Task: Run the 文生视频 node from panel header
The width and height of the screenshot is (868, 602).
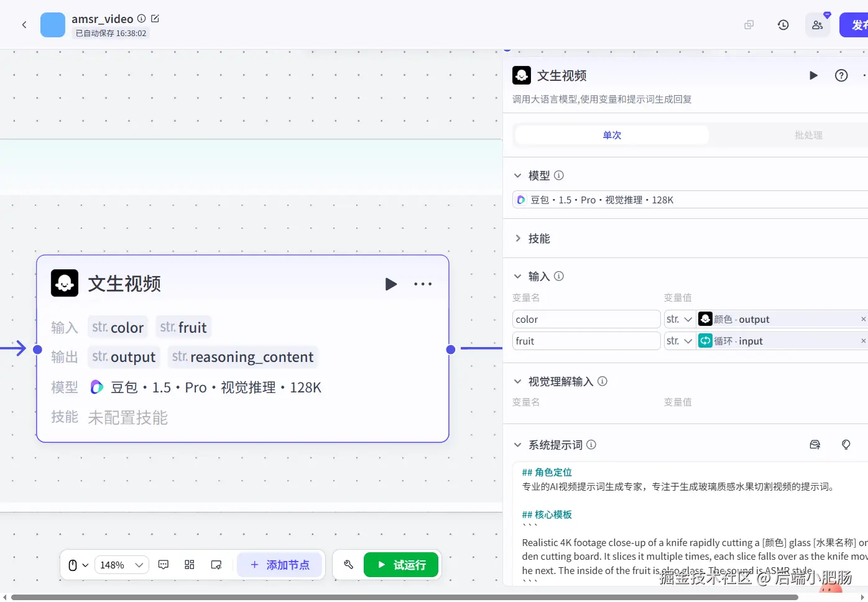Action: pyautogui.click(x=813, y=75)
